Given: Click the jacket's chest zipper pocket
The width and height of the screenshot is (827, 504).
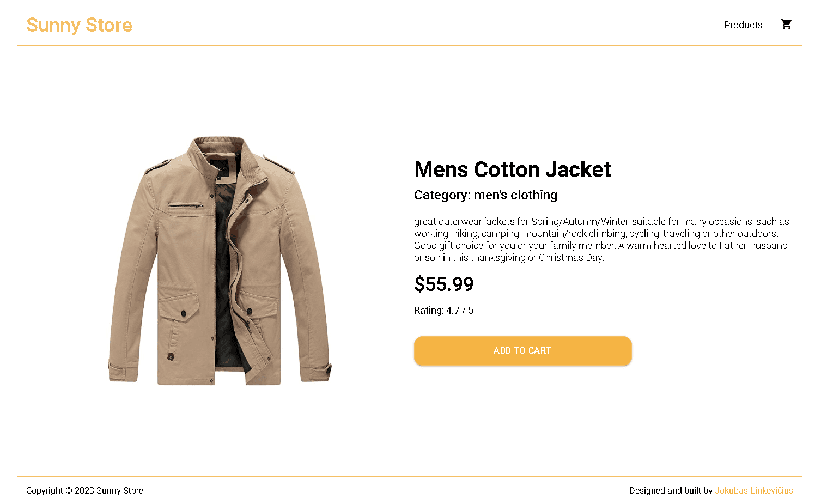Looking at the screenshot, I should coord(185,205).
